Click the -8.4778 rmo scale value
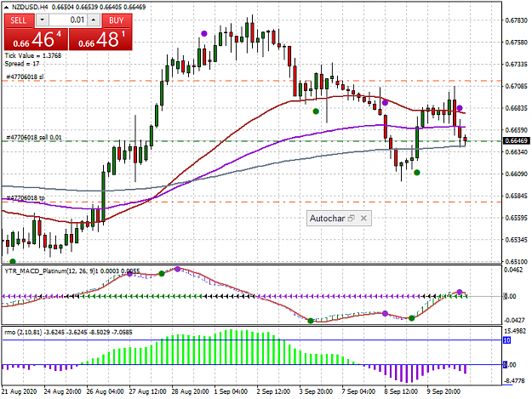This screenshot has width=532, height=399. pos(515,380)
